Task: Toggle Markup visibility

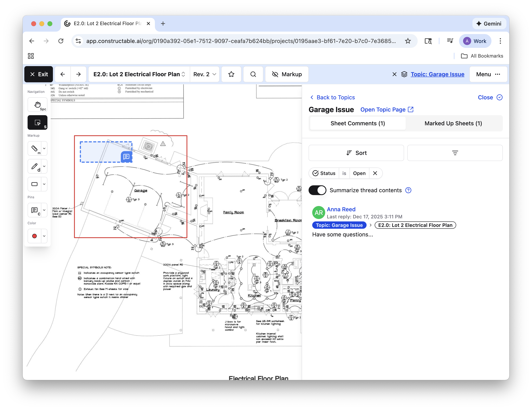Action: click(x=287, y=74)
